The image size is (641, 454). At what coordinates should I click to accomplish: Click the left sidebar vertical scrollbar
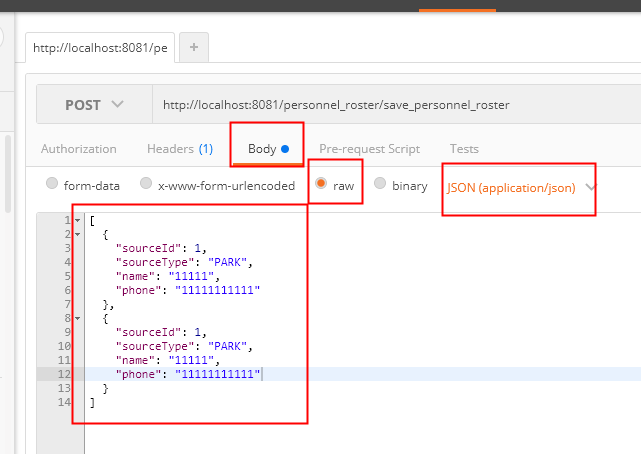click(7, 174)
